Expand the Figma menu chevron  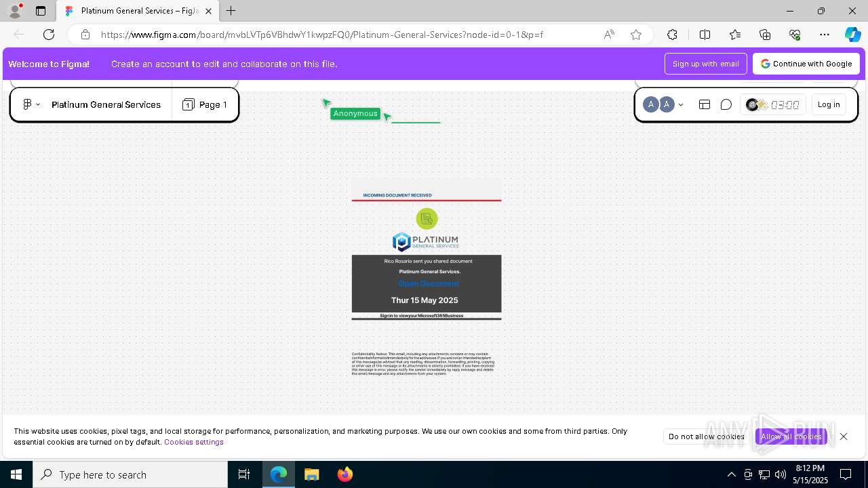coord(38,104)
